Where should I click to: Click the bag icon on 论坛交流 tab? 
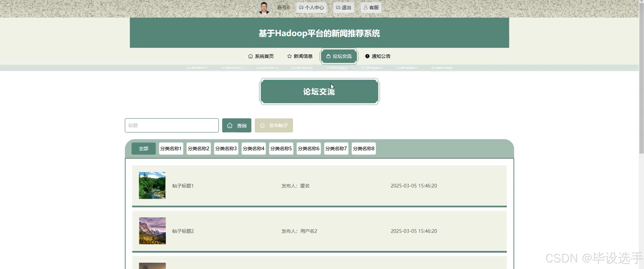click(328, 56)
